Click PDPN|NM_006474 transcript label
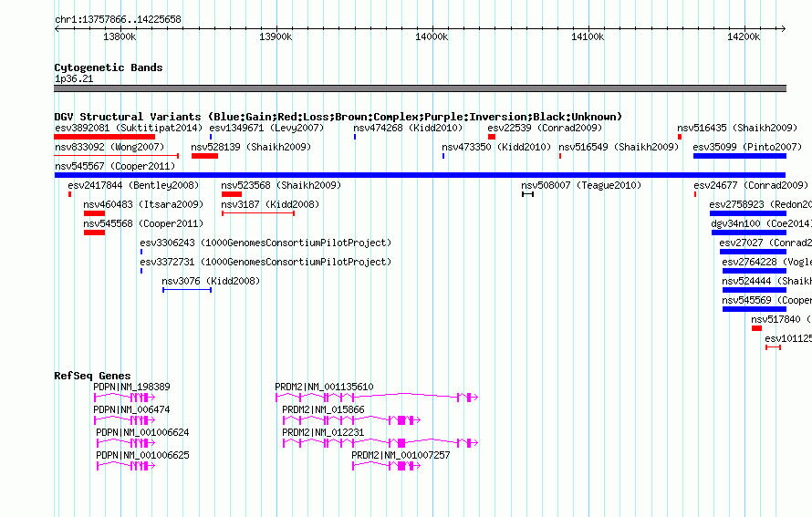This screenshot has width=812, height=517. (131, 409)
